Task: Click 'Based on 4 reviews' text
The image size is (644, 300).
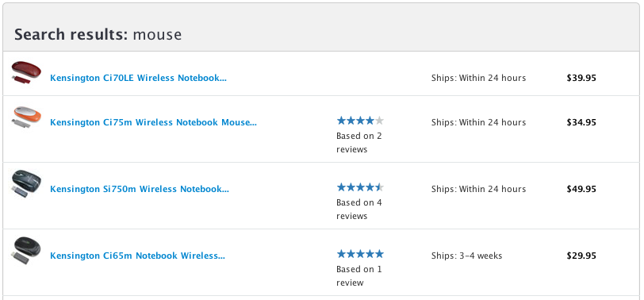Action: tap(359, 210)
